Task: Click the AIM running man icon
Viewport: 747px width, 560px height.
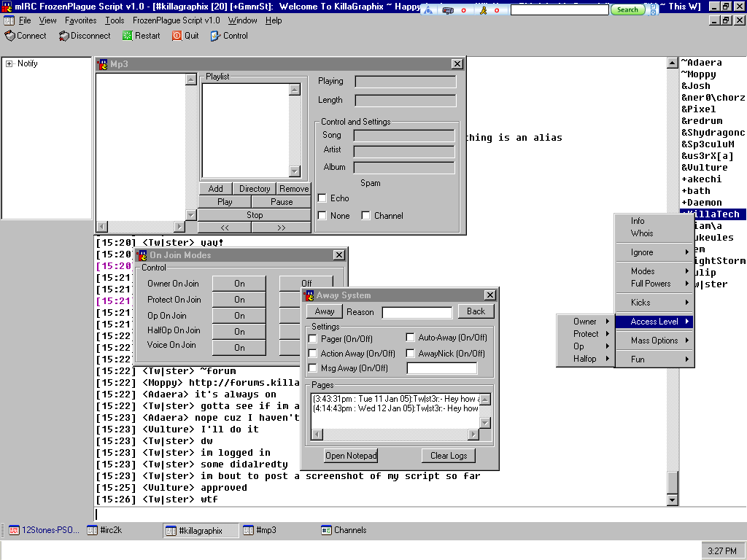Action: (483, 10)
